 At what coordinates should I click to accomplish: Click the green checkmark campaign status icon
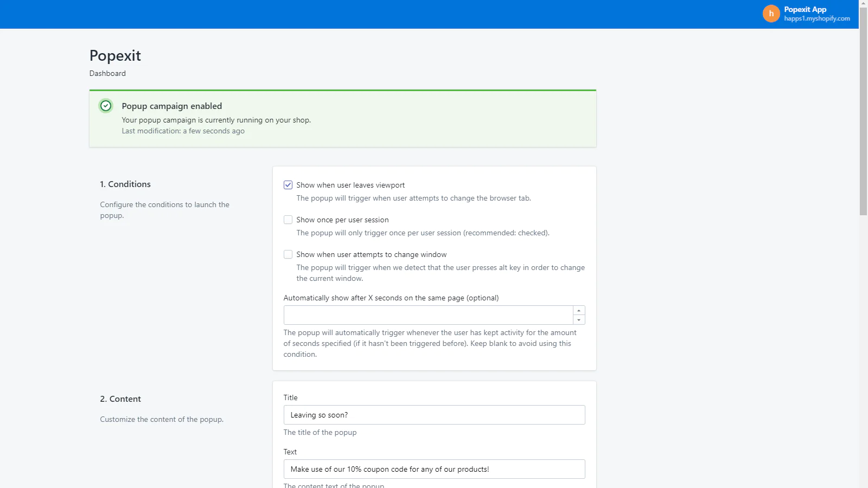click(106, 106)
